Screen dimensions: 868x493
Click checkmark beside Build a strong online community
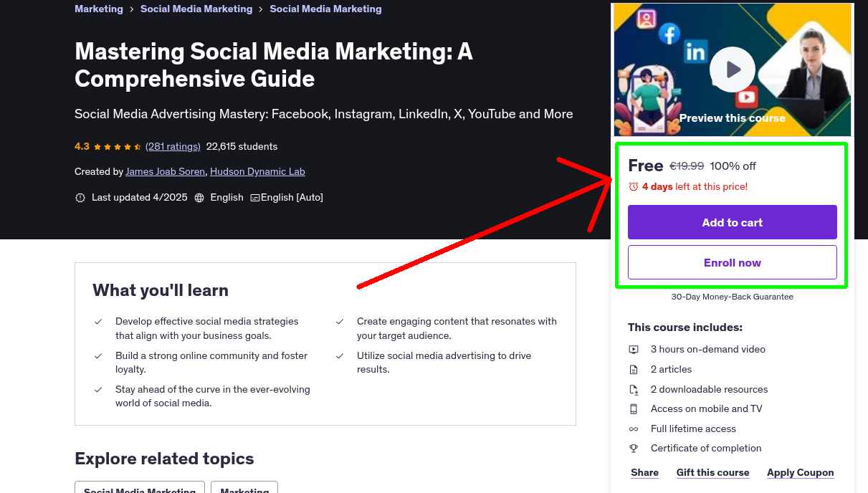click(x=98, y=355)
